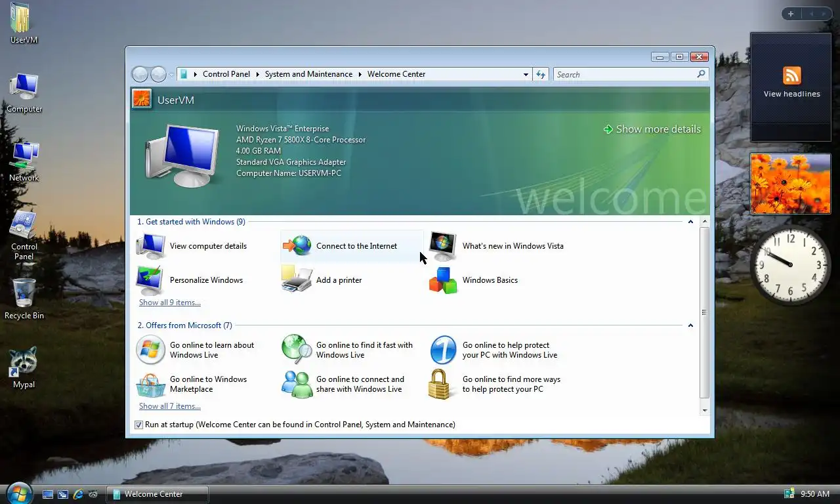Image resolution: width=840 pixels, height=504 pixels.
Task: Open the Start menu orb
Action: pyautogui.click(x=18, y=493)
